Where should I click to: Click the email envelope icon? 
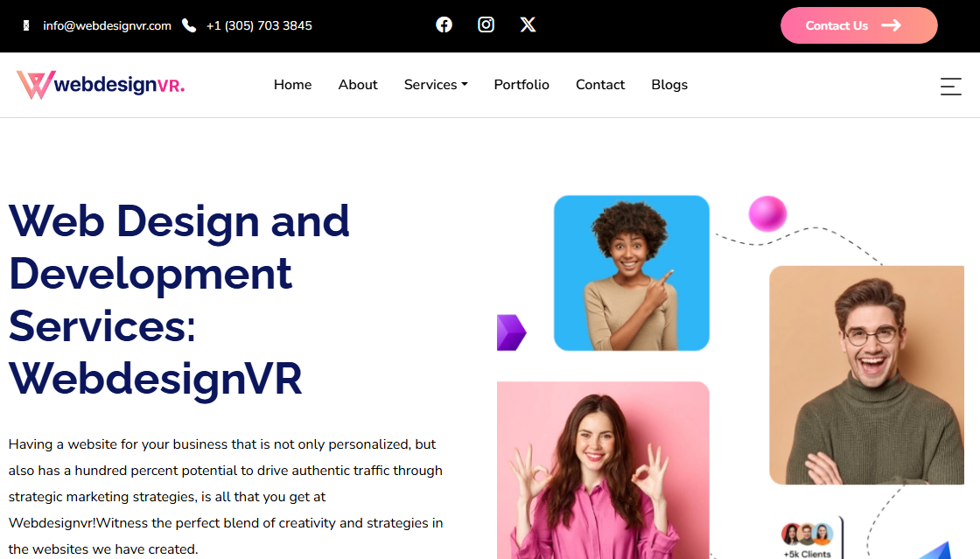tap(26, 25)
